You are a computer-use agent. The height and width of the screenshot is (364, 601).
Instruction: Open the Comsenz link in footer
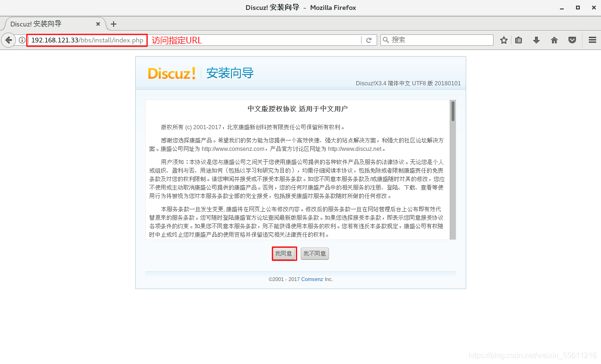[312, 279]
